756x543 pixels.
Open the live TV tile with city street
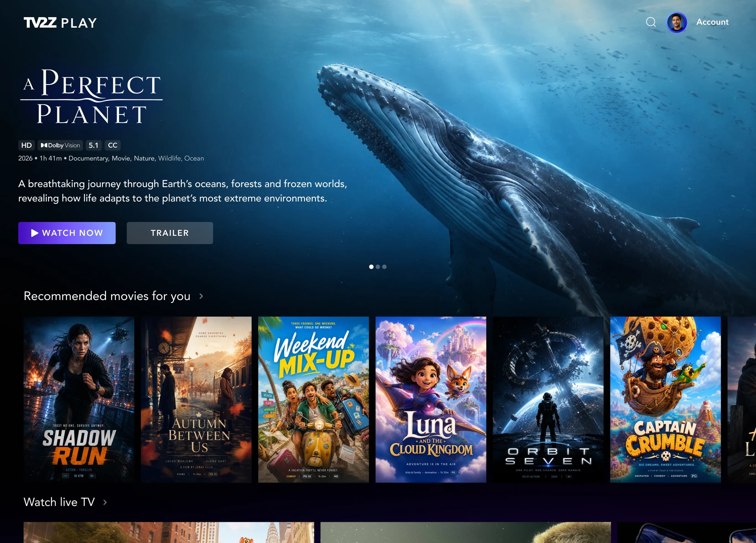pyautogui.click(x=169, y=532)
